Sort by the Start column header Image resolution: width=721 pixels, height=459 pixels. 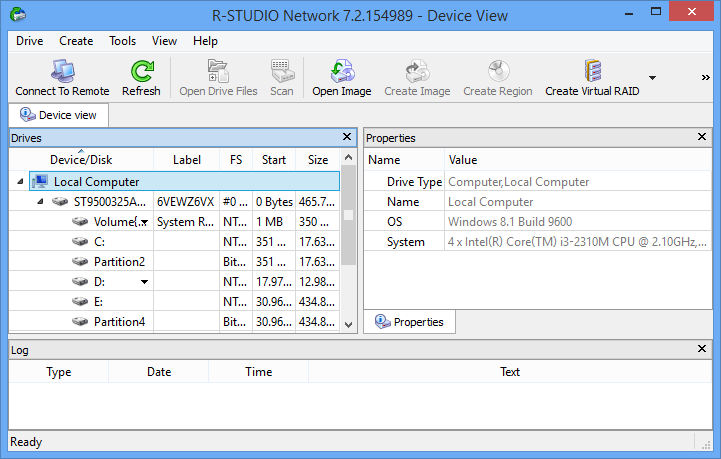pos(274,160)
